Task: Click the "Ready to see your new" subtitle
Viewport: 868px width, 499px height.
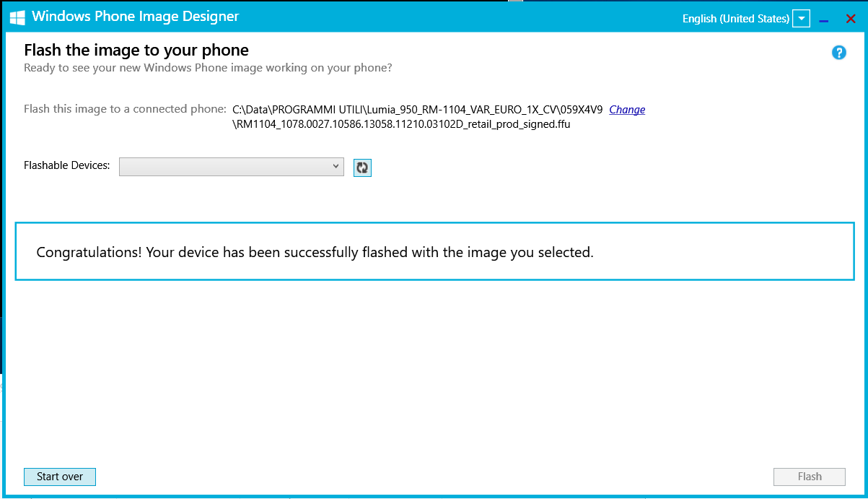Action: point(208,68)
